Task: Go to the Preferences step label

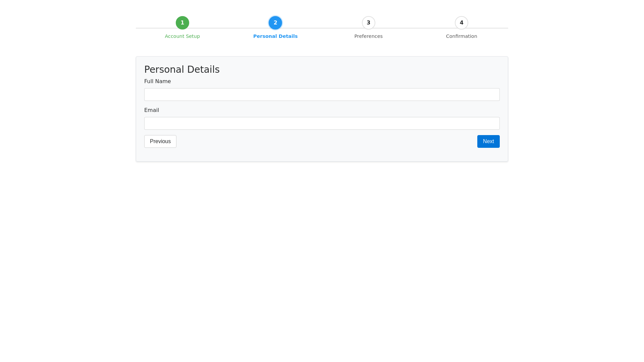Action: [x=368, y=36]
